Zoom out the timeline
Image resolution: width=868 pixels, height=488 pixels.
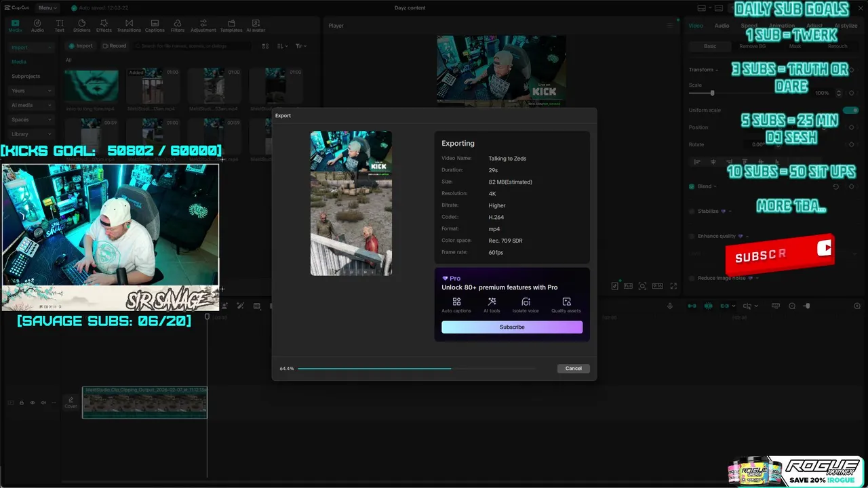point(791,306)
